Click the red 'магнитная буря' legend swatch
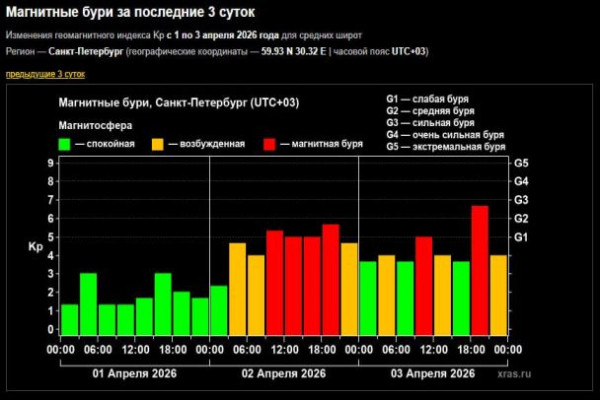This screenshot has height=400, width=600. [269, 144]
